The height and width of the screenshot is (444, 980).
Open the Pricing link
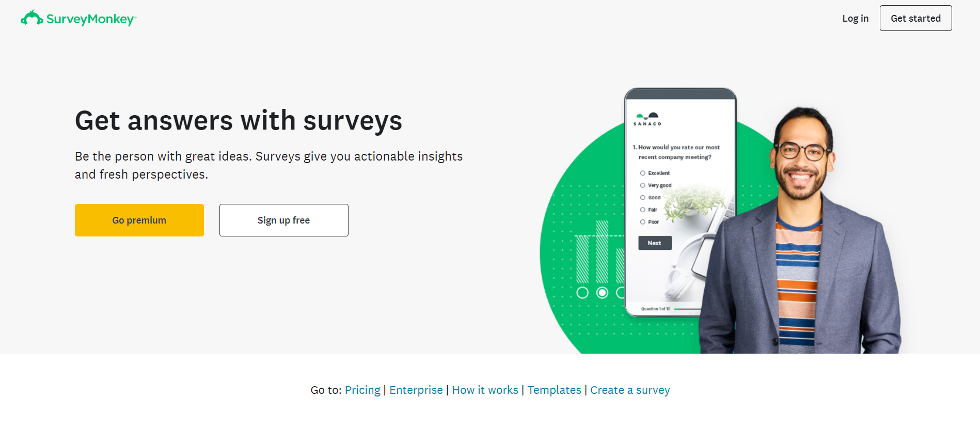click(362, 390)
